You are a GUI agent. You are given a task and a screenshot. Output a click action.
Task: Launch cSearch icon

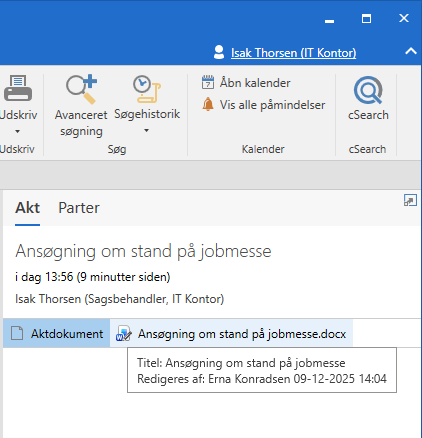click(368, 90)
